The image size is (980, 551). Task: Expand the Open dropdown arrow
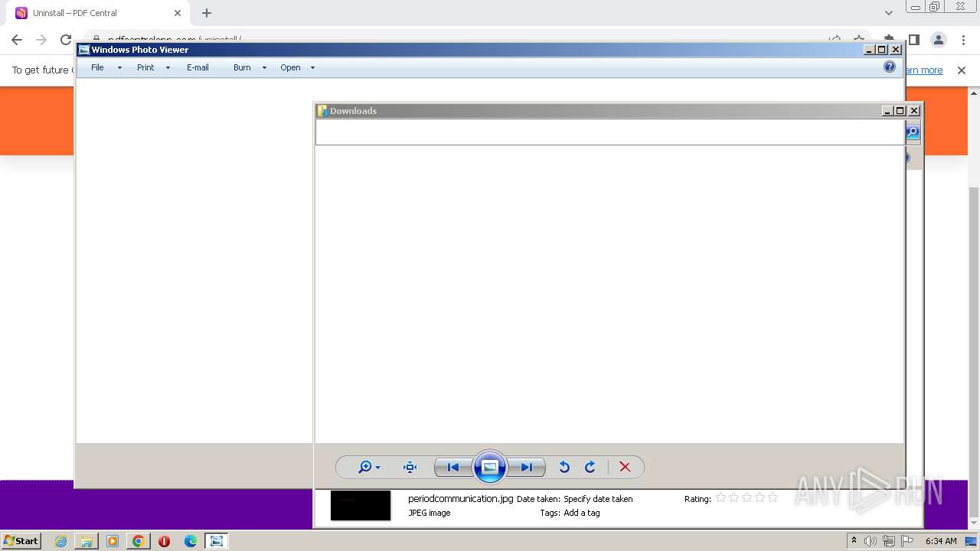[312, 67]
